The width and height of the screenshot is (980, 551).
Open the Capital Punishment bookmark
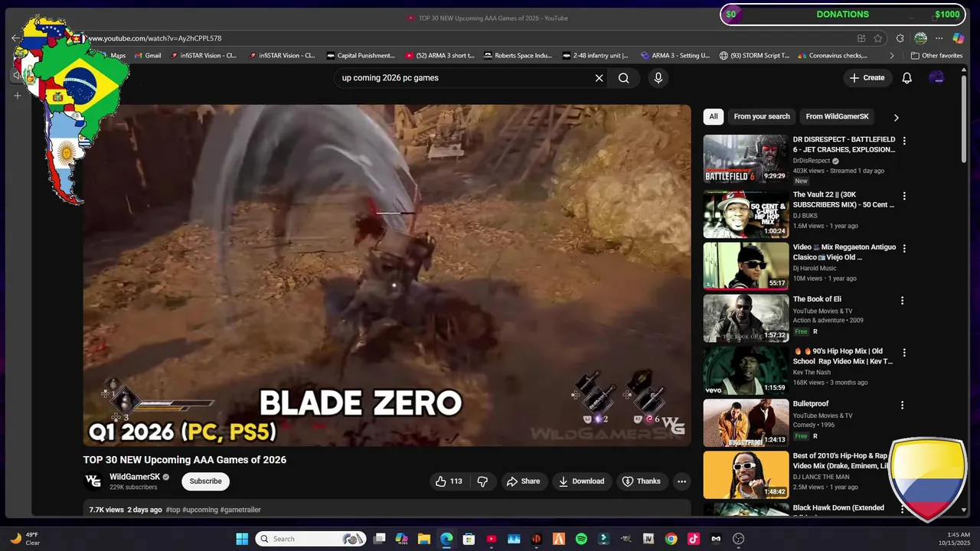click(361, 56)
